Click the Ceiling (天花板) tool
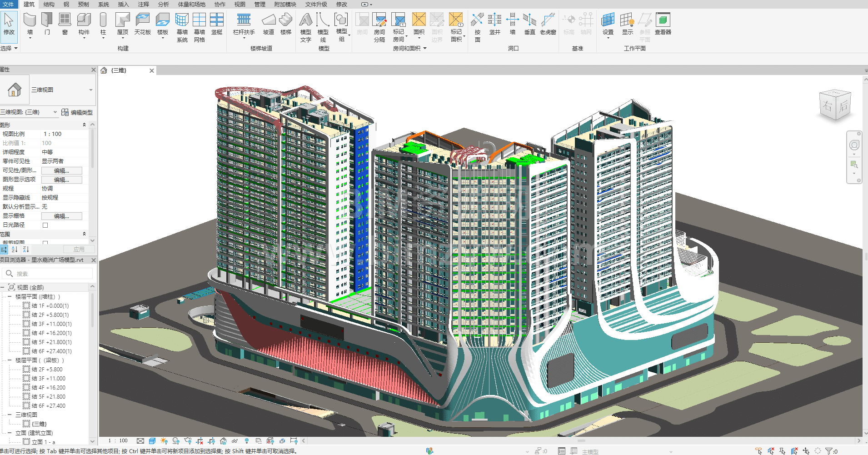This screenshot has height=455, width=868. 143,21
